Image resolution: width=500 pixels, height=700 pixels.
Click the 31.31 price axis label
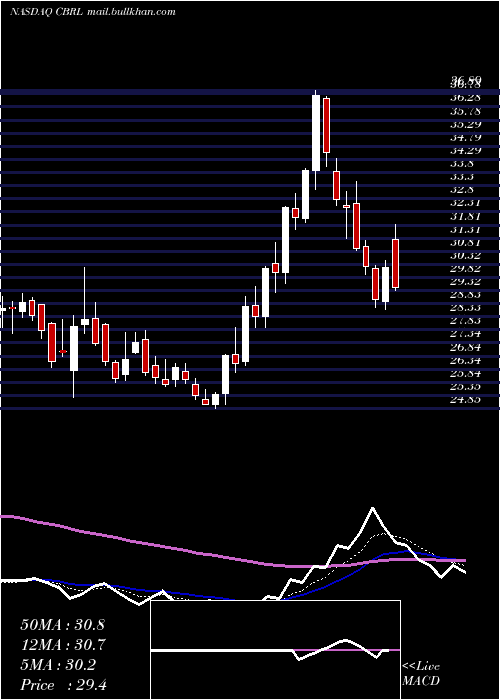click(x=466, y=229)
